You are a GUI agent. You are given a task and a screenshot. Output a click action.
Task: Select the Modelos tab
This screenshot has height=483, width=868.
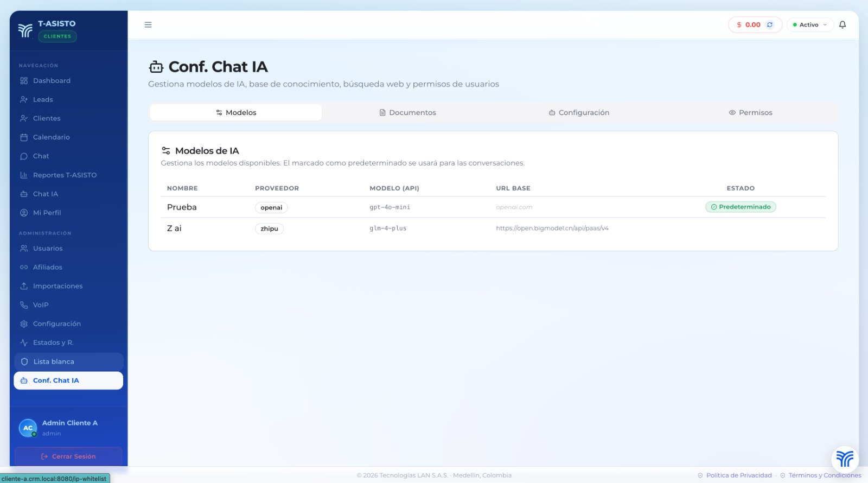[x=236, y=112]
